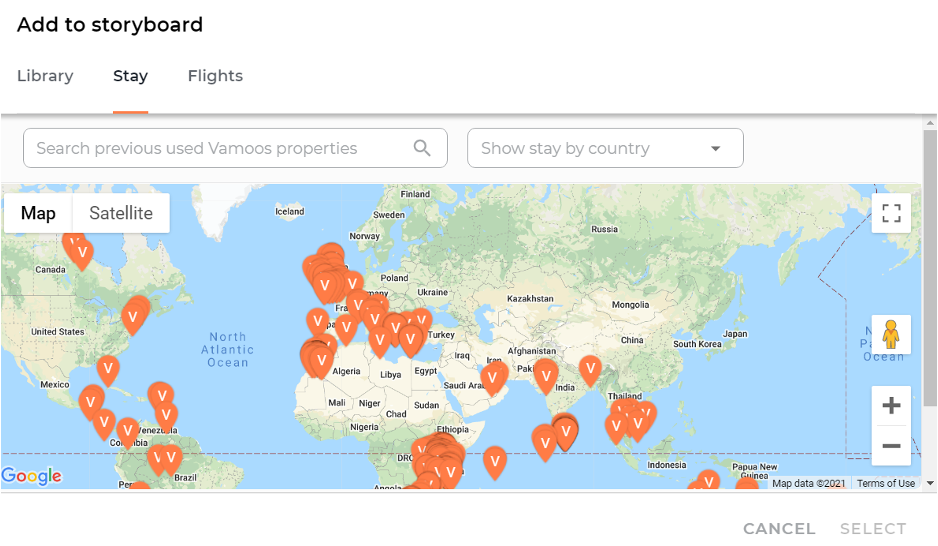This screenshot has height=546, width=938.
Task: Select the property pin east of India
Action: click(x=590, y=369)
